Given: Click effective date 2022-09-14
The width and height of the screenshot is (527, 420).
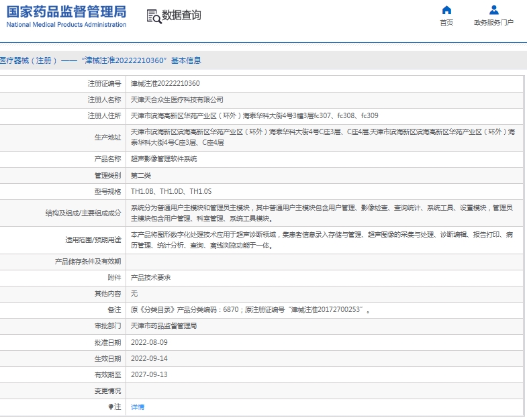Looking at the screenshot, I should tap(149, 358).
